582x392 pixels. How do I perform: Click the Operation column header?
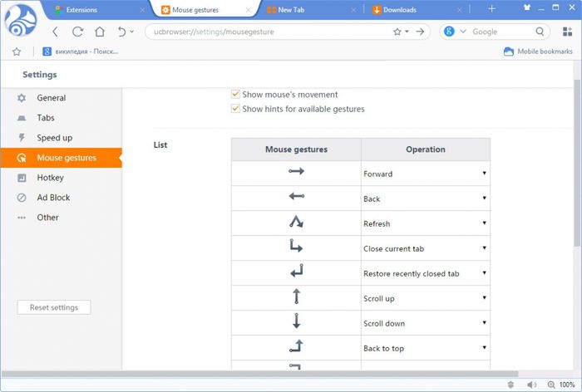click(x=426, y=149)
